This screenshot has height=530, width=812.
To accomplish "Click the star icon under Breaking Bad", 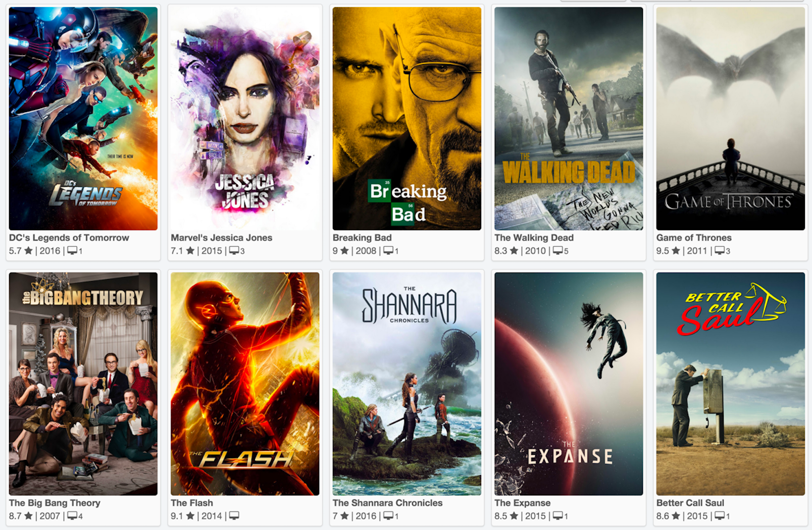I will [344, 250].
